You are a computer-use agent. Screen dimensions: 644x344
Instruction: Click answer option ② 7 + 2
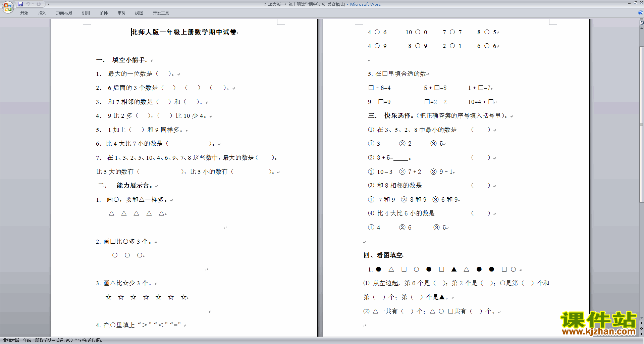point(410,172)
